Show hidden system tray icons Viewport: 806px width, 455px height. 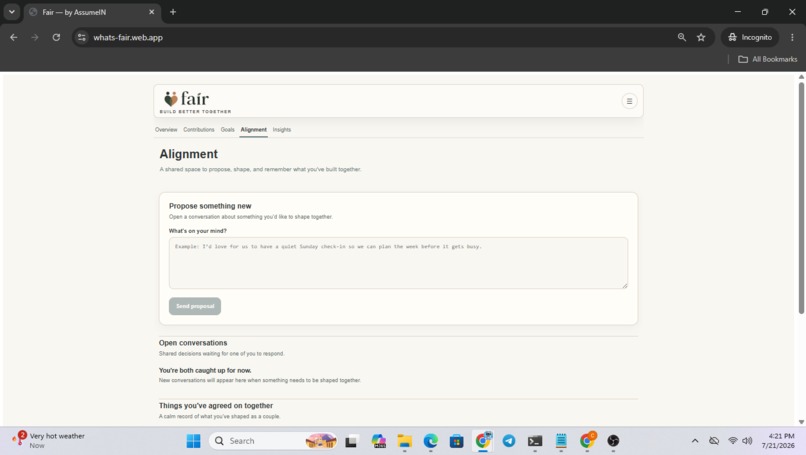point(695,441)
